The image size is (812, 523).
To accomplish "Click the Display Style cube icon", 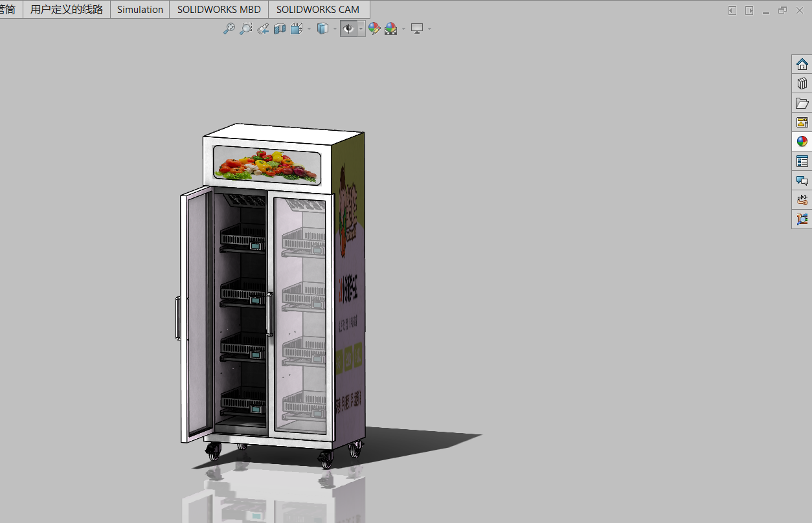I will coord(322,28).
